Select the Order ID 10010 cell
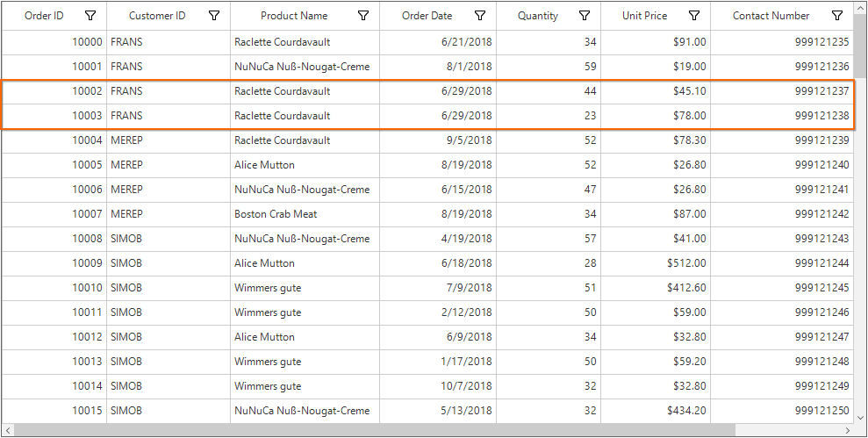 tap(54, 288)
